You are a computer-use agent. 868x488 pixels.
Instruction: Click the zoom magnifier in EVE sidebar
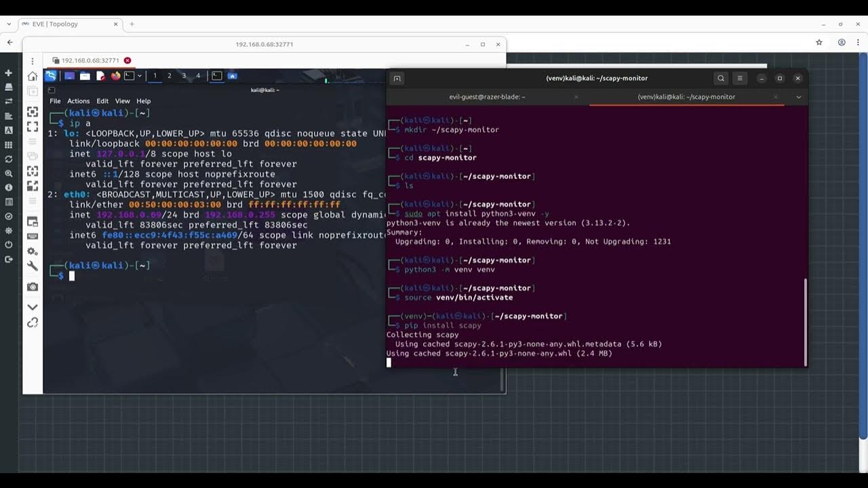(9, 174)
